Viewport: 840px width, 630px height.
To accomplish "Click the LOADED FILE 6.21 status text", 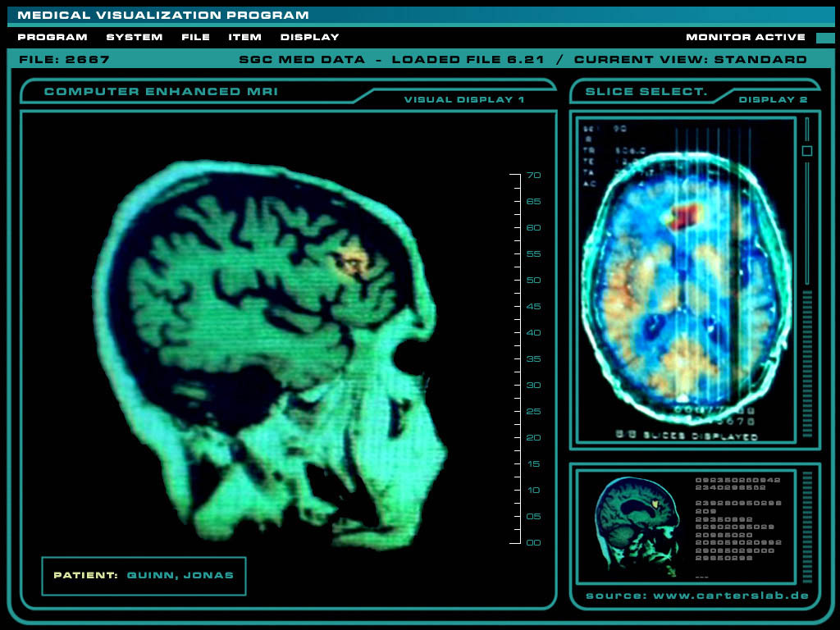I will coord(468,59).
